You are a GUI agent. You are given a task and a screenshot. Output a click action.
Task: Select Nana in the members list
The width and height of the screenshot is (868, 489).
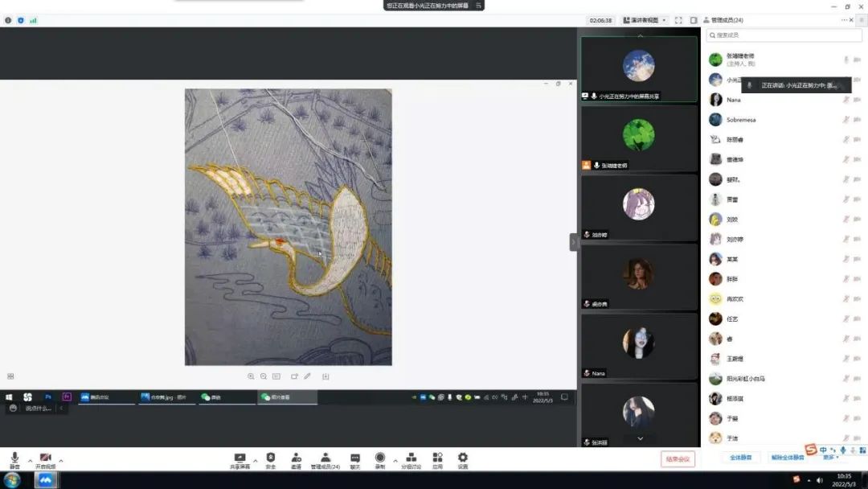785,100
